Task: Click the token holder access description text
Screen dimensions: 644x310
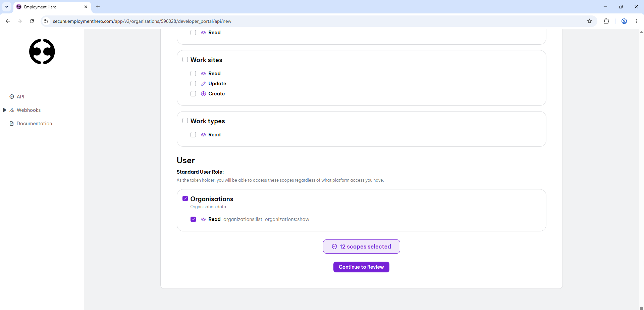Action: click(280, 180)
